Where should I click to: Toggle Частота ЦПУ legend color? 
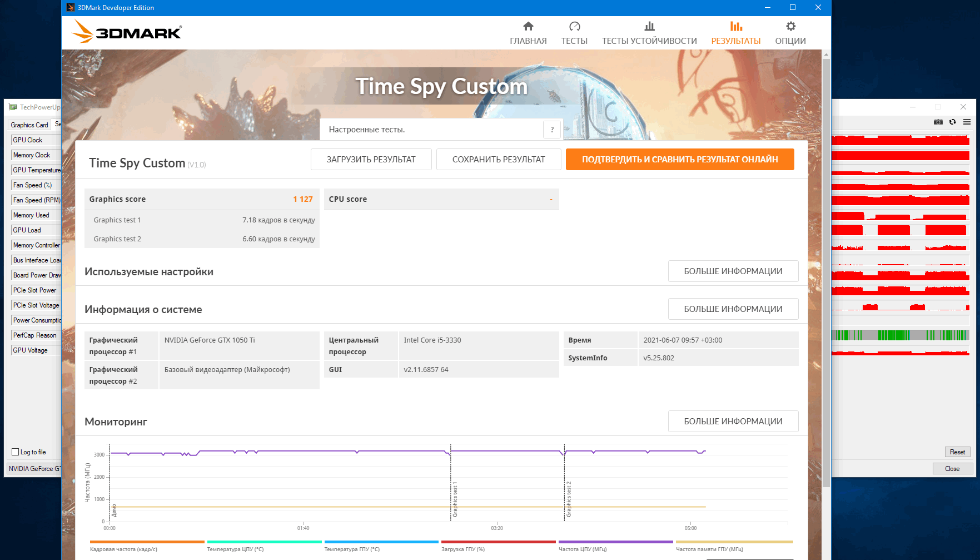point(616,542)
